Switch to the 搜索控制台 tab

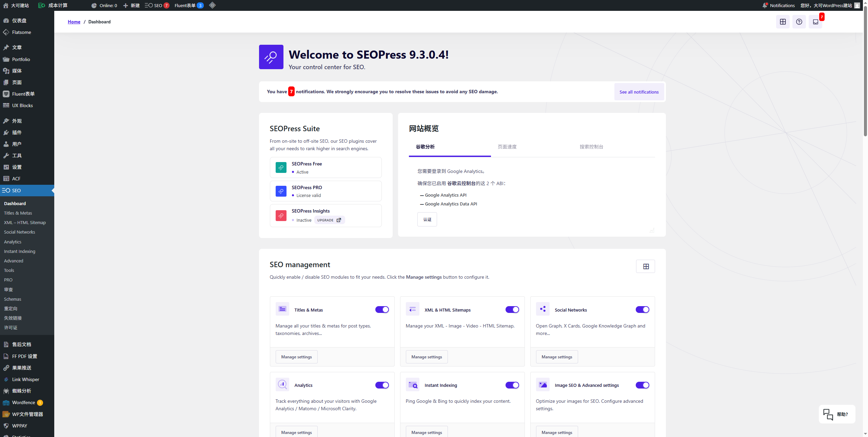point(591,147)
